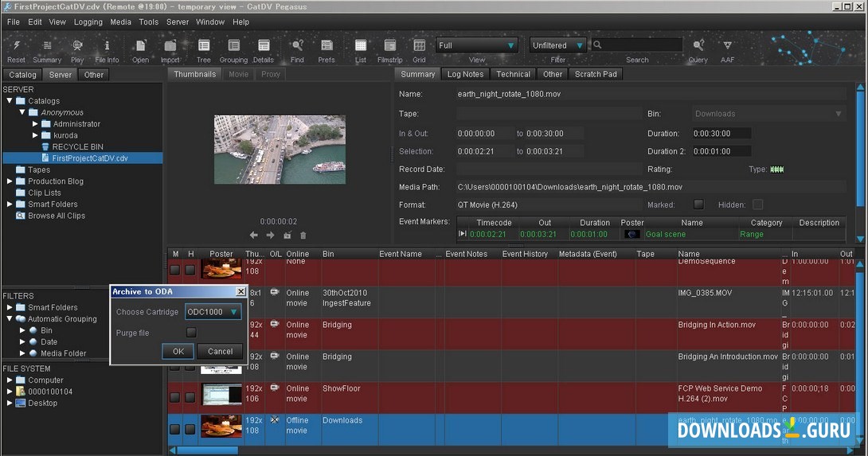Screen dimensions: 868x456
Task: Open the Logging menu
Action: pos(88,22)
